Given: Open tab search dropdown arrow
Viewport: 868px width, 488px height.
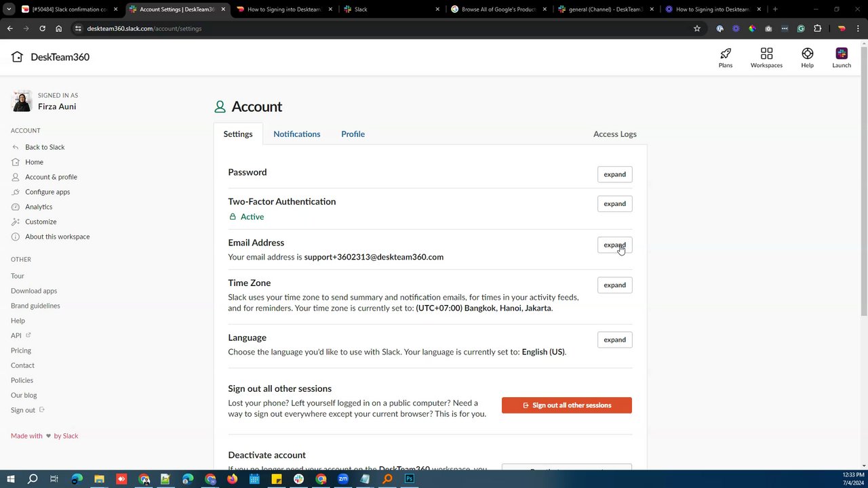Looking at the screenshot, I should [x=9, y=9].
